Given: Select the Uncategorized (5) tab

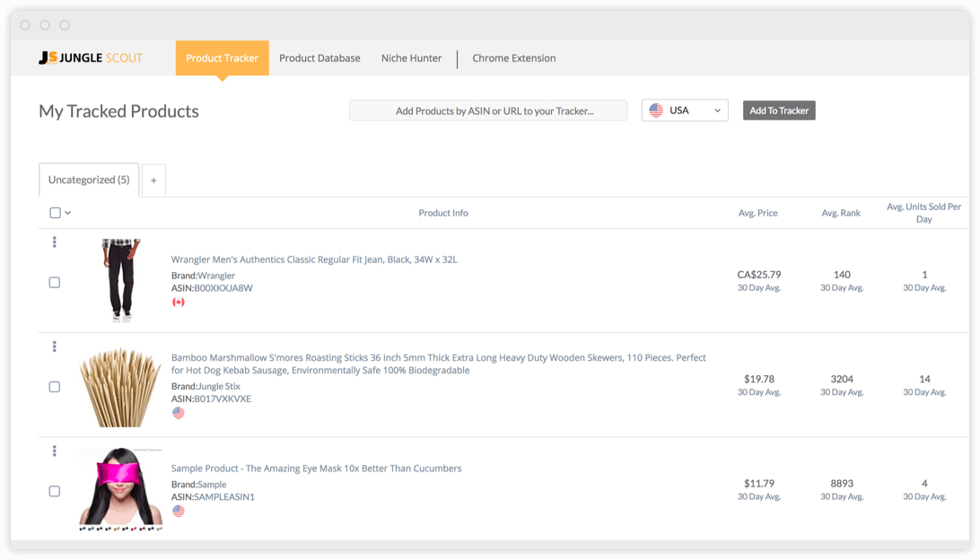Looking at the screenshot, I should (x=89, y=180).
